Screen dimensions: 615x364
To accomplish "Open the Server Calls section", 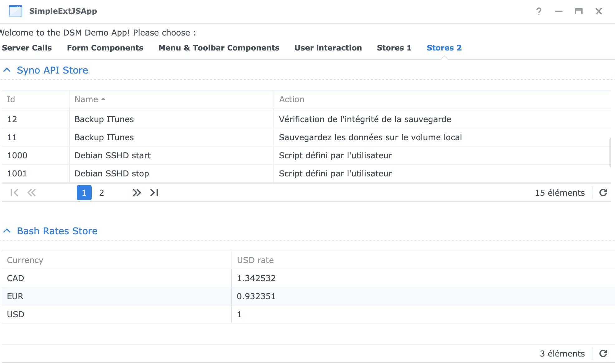I will coord(27,48).
